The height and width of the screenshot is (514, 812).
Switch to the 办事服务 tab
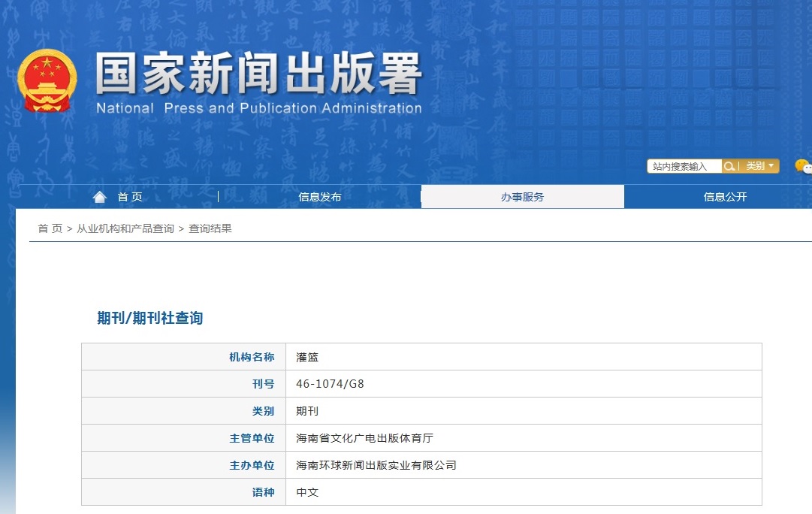[x=522, y=196]
